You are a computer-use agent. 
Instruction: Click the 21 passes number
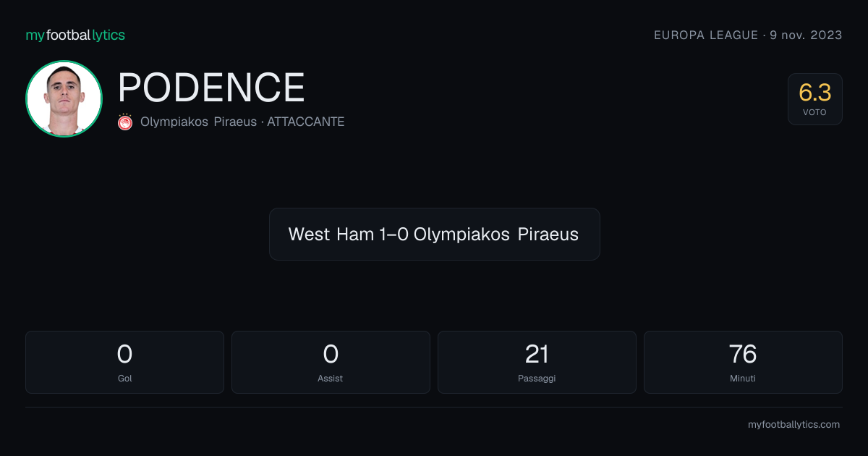(x=537, y=354)
